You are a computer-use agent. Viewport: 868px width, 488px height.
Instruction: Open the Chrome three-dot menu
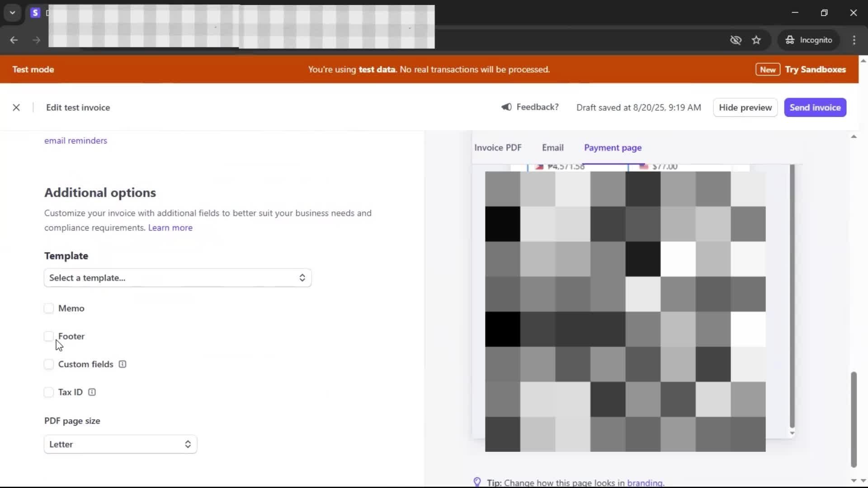[854, 40]
